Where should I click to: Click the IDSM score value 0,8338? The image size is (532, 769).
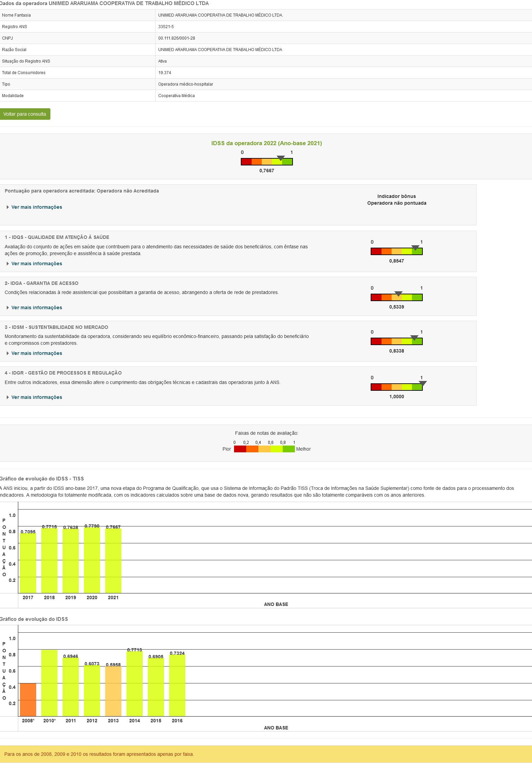pos(397,351)
